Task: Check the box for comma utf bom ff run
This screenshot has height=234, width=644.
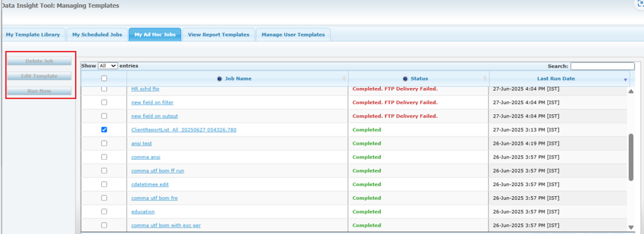Action: [x=104, y=171]
